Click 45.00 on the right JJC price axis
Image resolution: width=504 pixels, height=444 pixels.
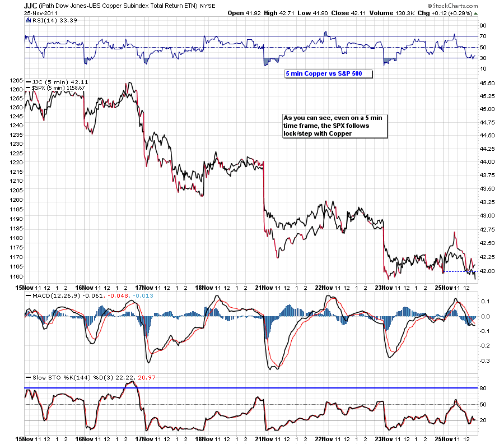pyautogui.click(x=487, y=109)
